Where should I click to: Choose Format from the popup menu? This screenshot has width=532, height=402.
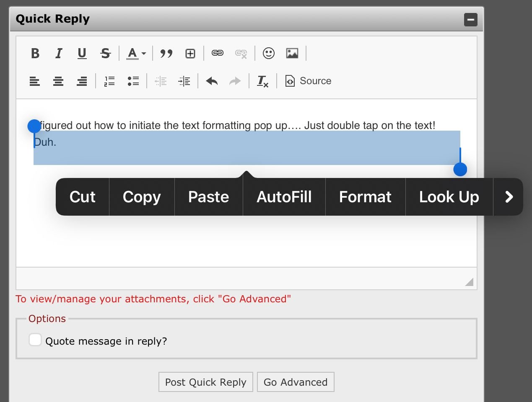coord(365,197)
